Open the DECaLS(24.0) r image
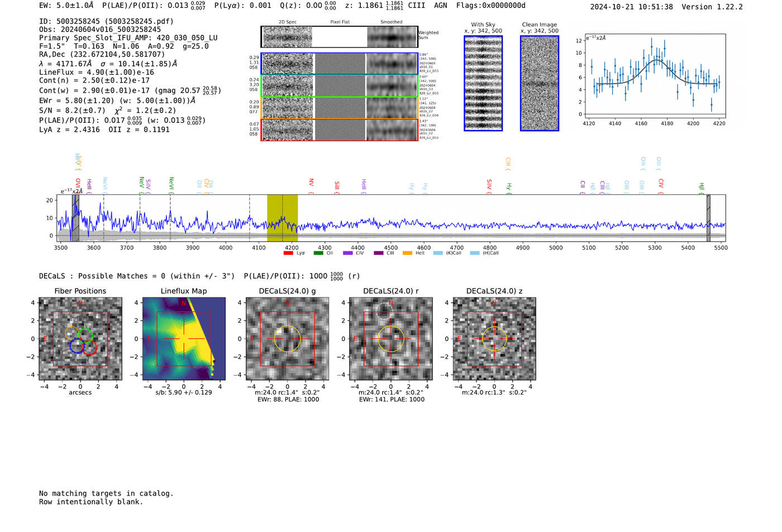Viewport: 782px width, 532px height. tap(391, 338)
